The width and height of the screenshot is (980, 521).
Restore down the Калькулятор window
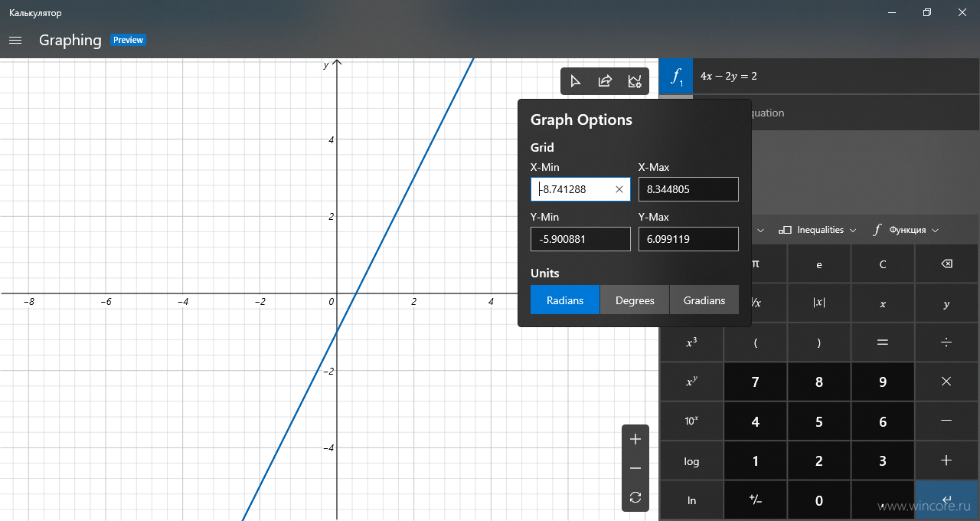point(927,12)
